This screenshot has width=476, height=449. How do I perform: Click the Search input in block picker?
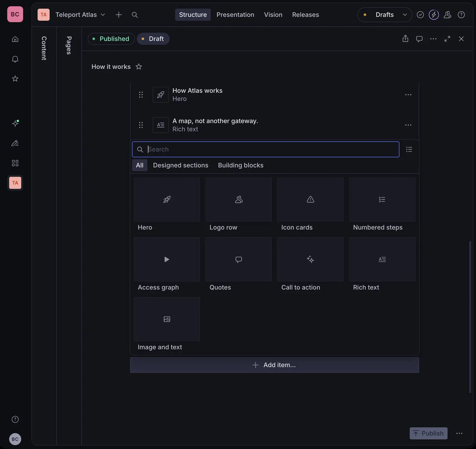[266, 149]
